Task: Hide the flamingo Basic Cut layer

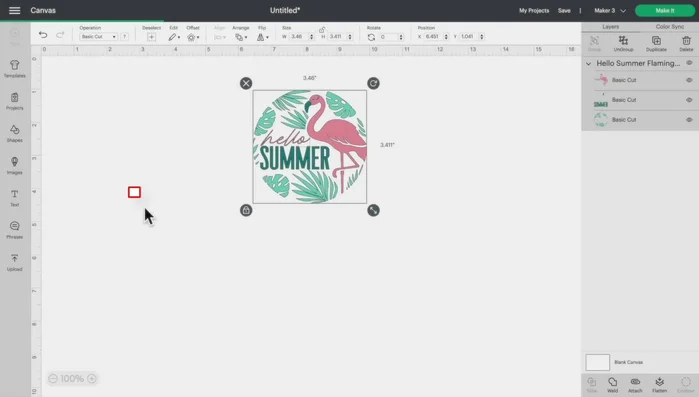Action: click(689, 80)
